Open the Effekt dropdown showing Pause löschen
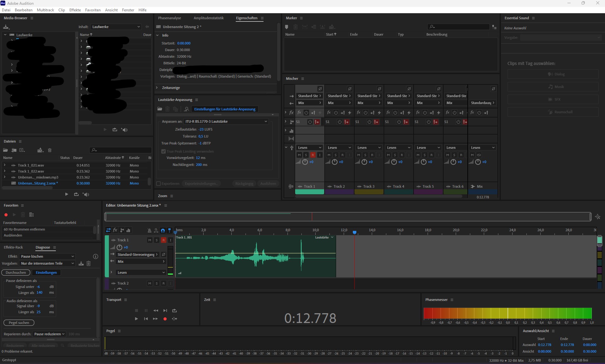 point(47,256)
